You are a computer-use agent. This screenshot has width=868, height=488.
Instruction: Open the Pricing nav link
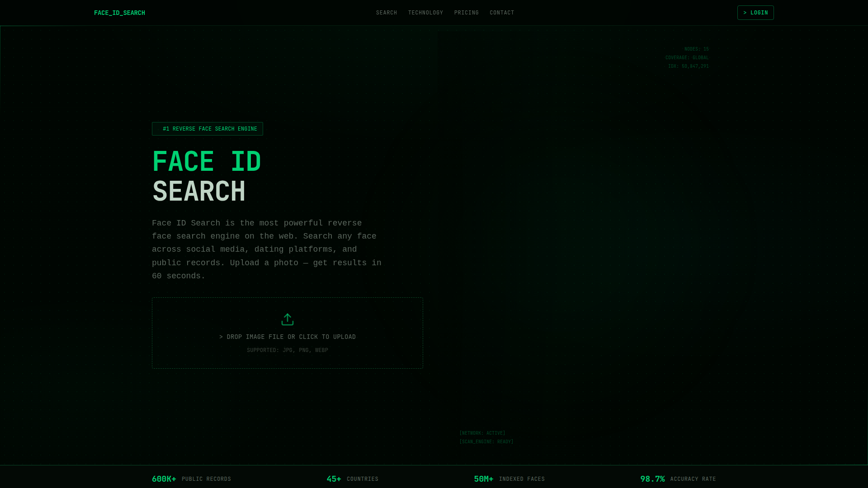point(466,13)
